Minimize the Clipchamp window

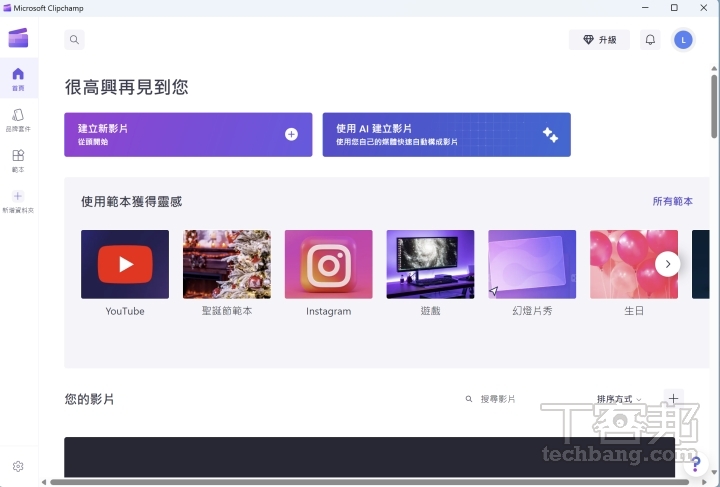[x=645, y=8]
